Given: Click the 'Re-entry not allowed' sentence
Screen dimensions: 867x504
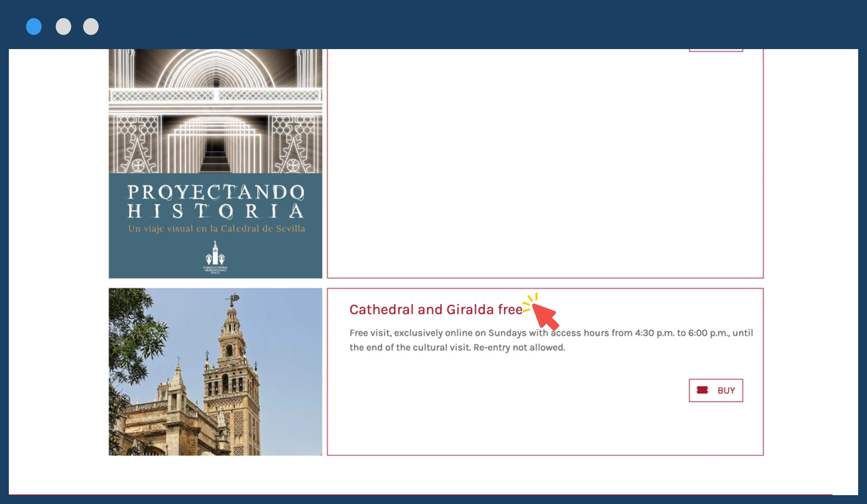Looking at the screenshot, I should (519, 347).
